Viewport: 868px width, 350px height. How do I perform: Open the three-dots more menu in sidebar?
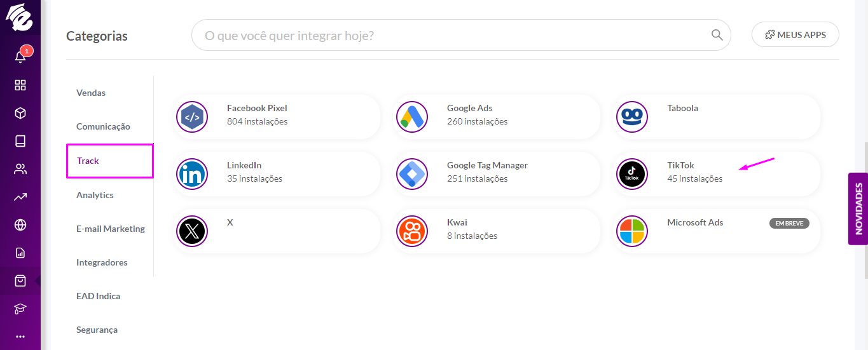click(x=20, y=337)
